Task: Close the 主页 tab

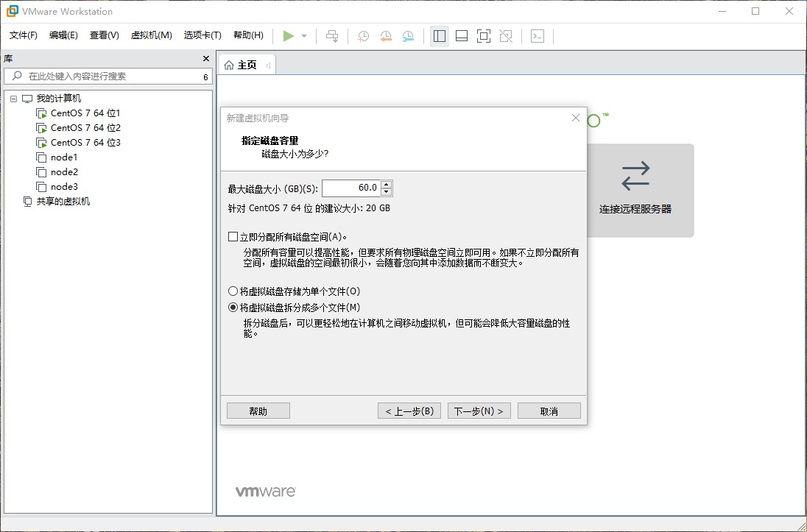Action: [268, 65]
